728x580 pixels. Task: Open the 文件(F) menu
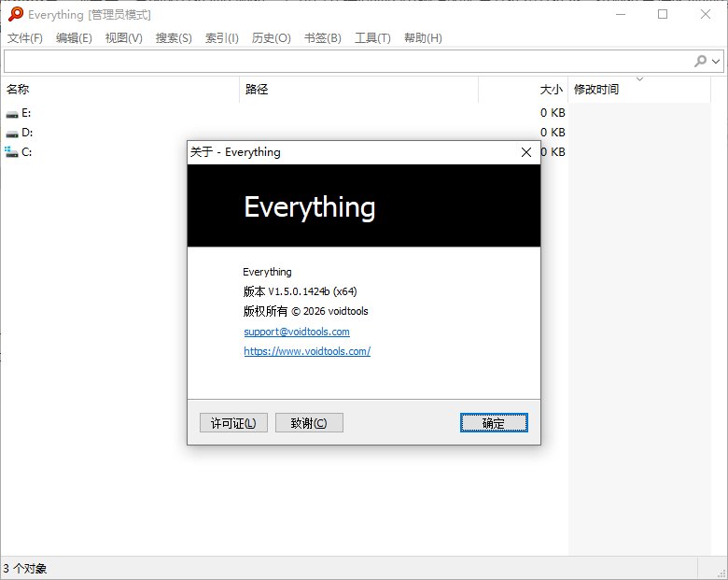[25, 38]
